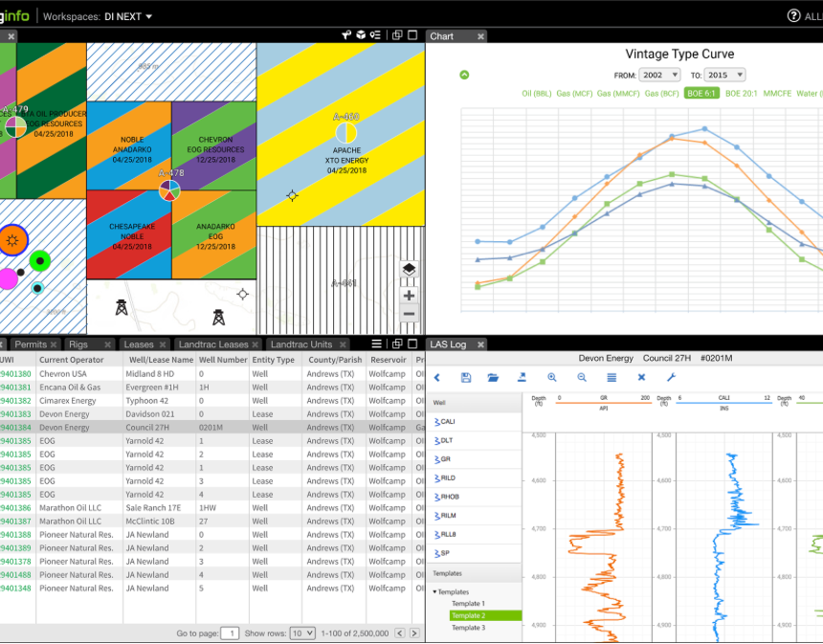The height and width of the screenshot is (644, 823).
Task: Open the TO year 2015 dropdown
Action: [x=724, y=75]
